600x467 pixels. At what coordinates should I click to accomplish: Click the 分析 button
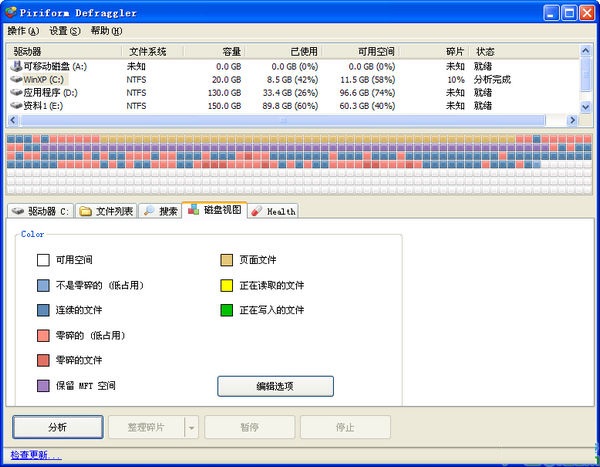[58, 427]
